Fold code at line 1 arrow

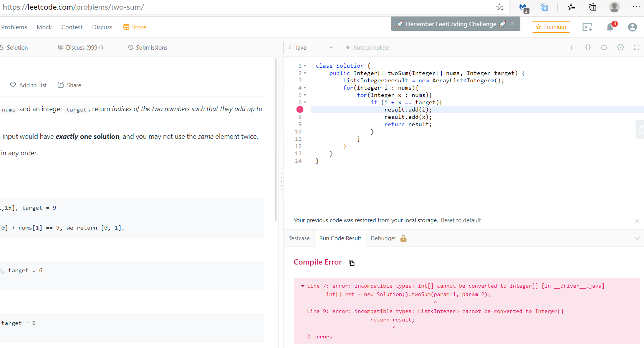(x=305, y=66)
